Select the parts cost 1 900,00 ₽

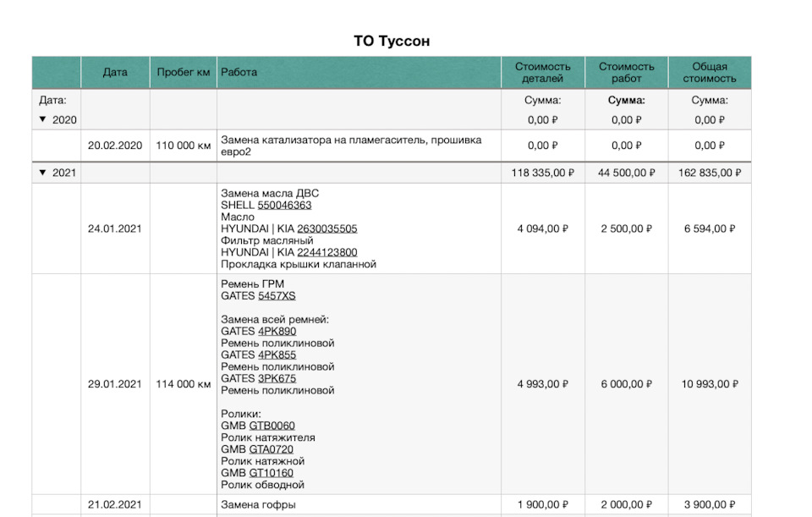click(x=543, y=504)
